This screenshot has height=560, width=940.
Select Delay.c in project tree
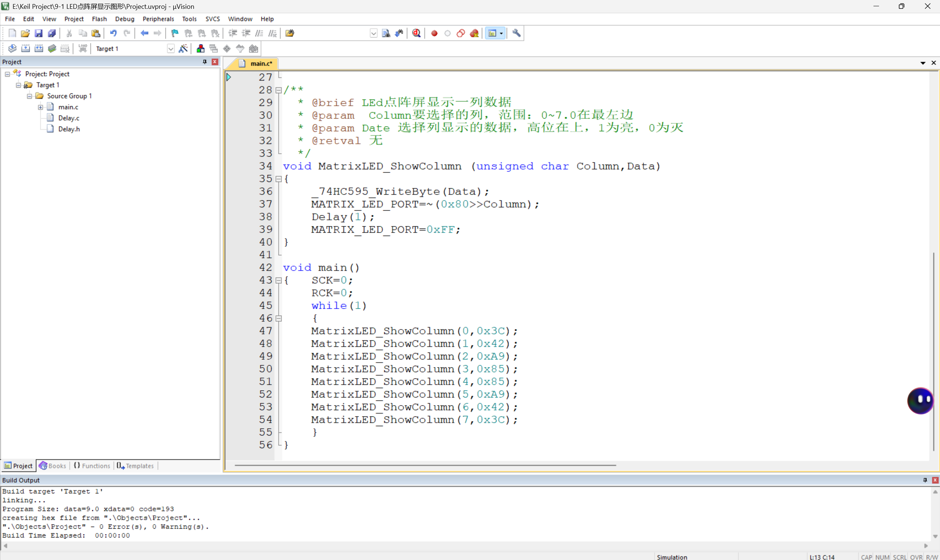click(x=69, y=118)
